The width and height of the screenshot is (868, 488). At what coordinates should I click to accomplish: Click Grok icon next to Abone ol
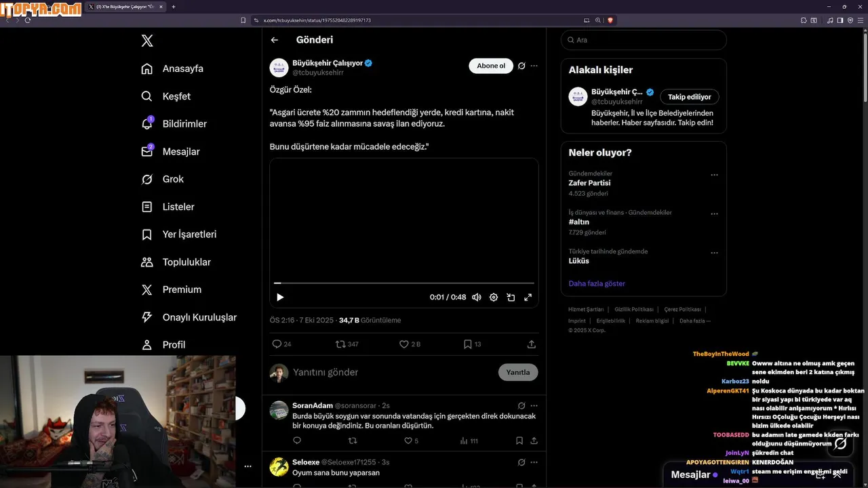click(521, 66)
